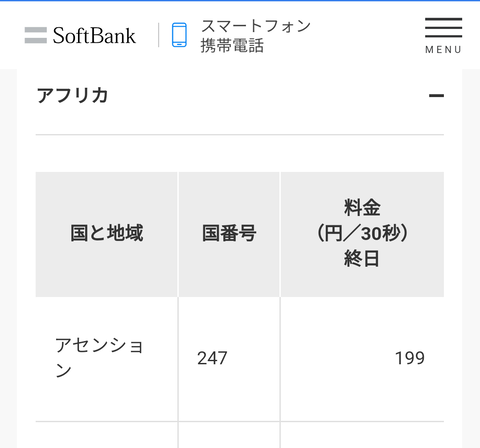
Task: Click the 終日 text in rate header
Action: 362,259
